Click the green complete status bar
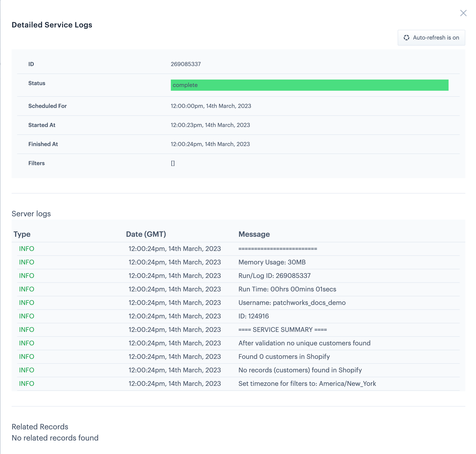476x454 pixels. click(309, 85)
